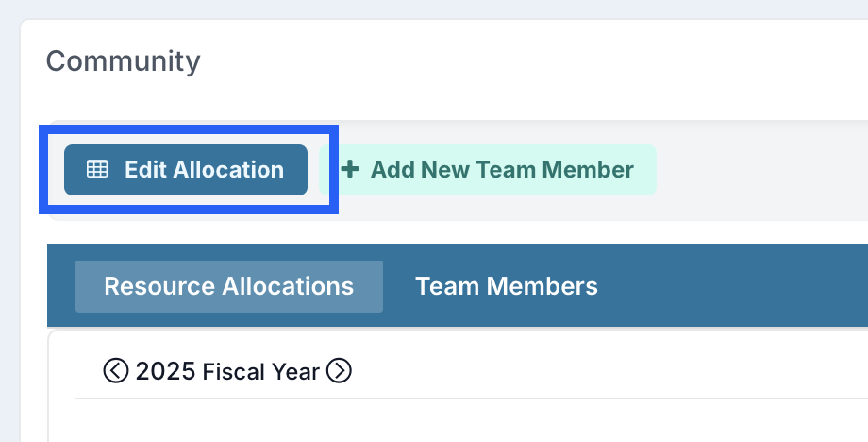The width and height of the screenshot is (868, 442).
Task: Step back from 2025 using circled left chevron
Action: point(116,370)
